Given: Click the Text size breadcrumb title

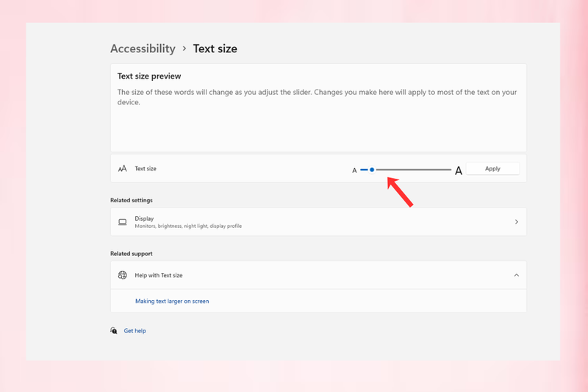Looking at the screenshot, I should (215, 49).
